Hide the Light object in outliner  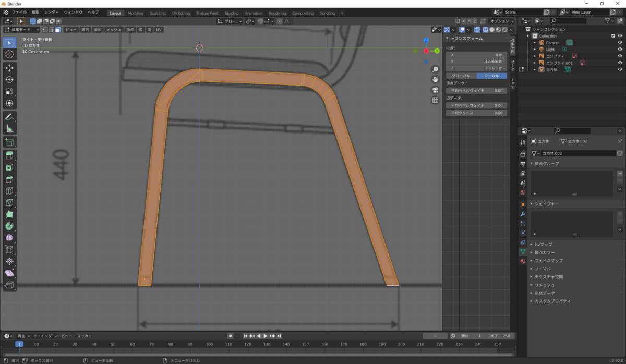click(x=620, y=50)
